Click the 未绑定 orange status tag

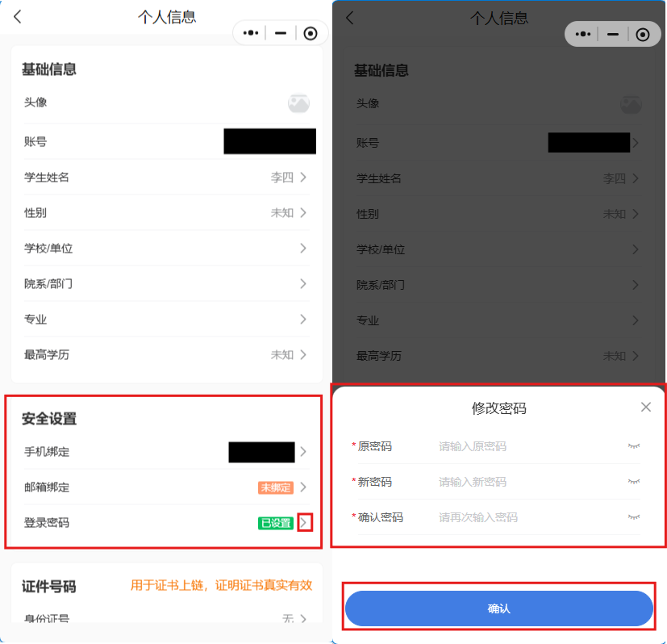coord(276,487)
